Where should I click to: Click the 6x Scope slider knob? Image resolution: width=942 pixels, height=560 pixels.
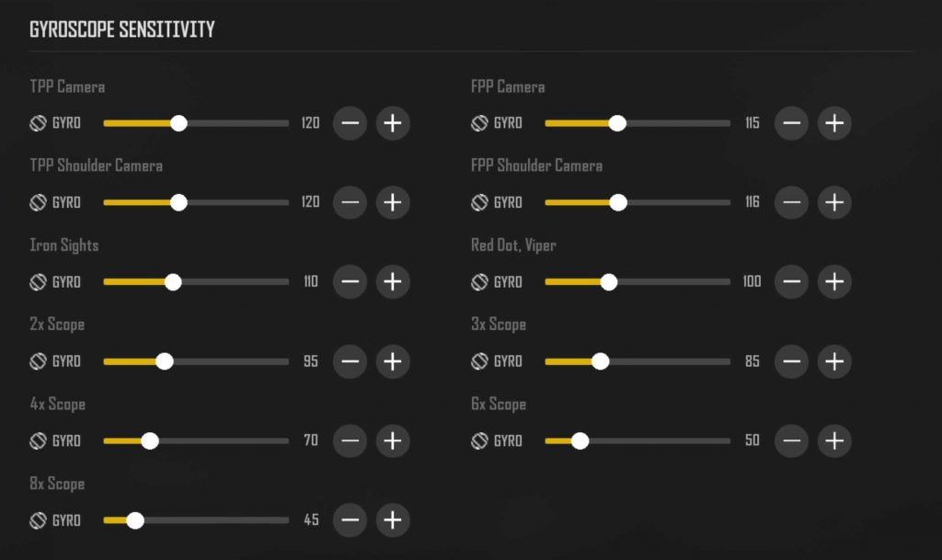(x=580, y=441)
